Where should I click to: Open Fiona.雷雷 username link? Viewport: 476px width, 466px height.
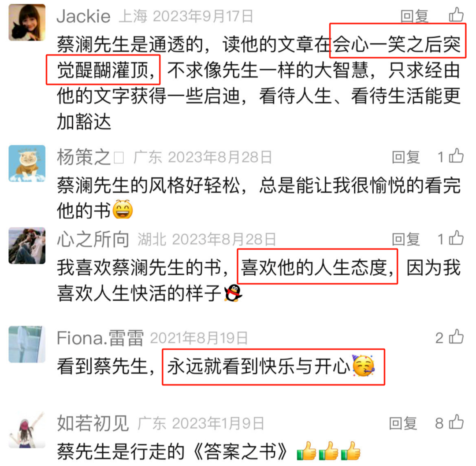(x=100, y=338)
